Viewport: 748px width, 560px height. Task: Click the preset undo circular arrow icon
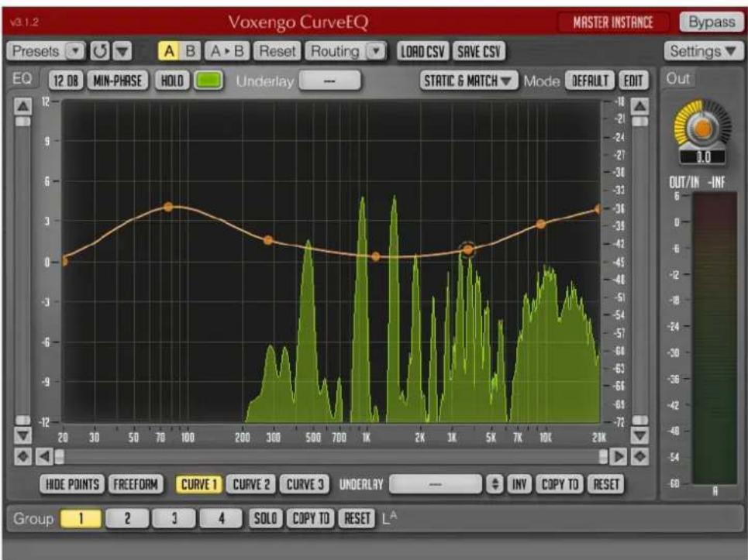100,51
